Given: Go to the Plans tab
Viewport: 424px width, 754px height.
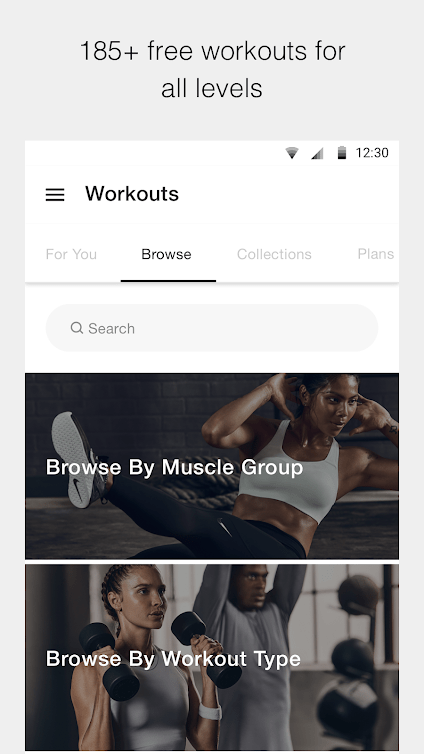Looking at the screenshot, I should [375, 254].
